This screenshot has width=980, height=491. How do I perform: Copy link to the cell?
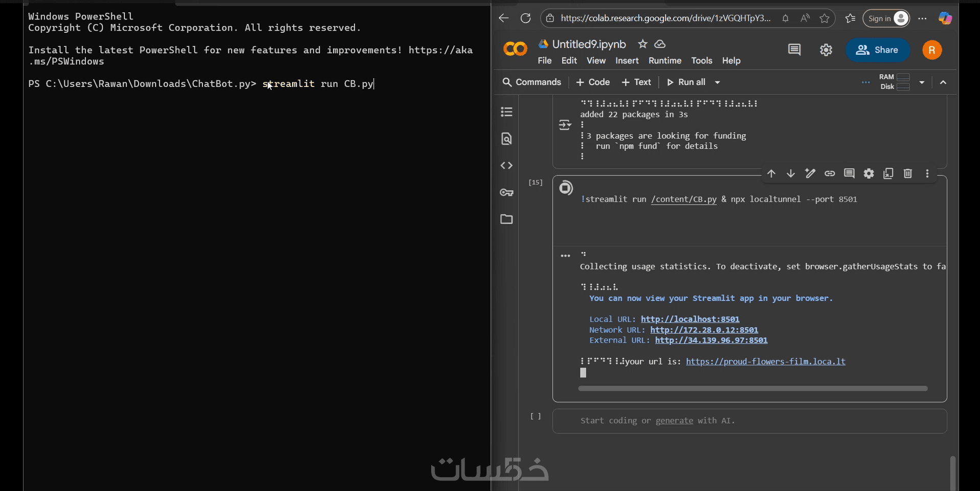[x=830, y=173]
